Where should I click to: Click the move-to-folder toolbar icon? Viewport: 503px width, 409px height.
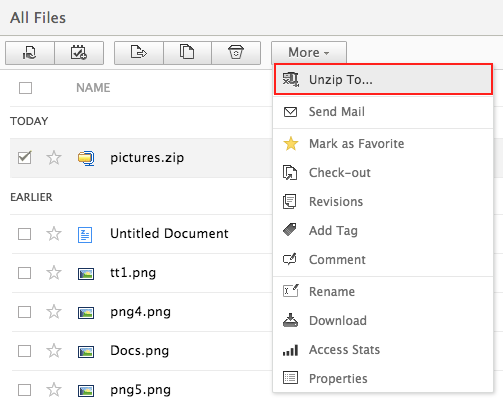139,53
